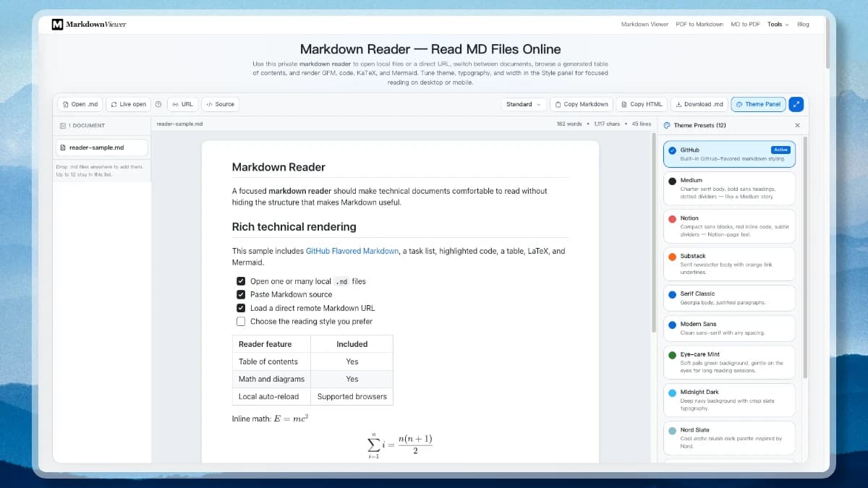Visit the Blog link
This screenshot has height=488, width=868.
[x=803, y=24]
